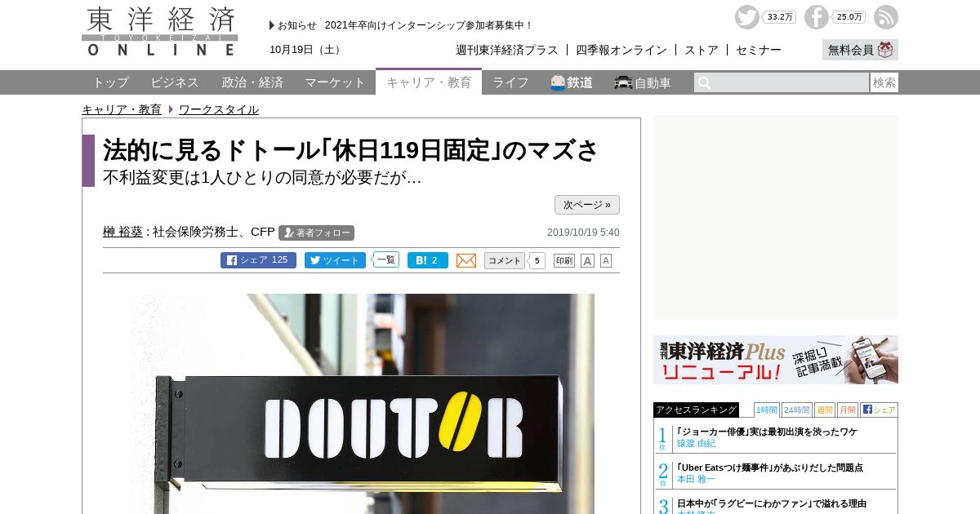Click the article headline about ドトール休日119日固定

pos(350,149)
